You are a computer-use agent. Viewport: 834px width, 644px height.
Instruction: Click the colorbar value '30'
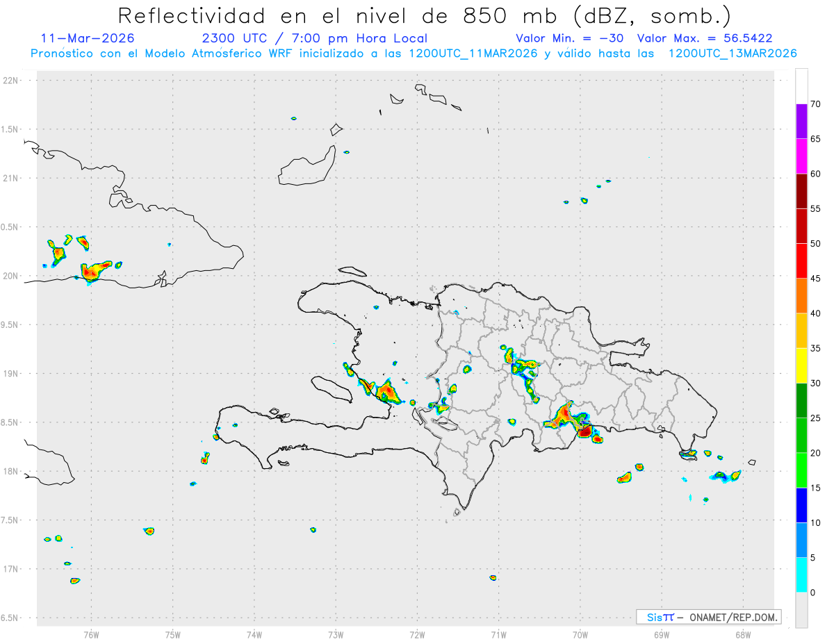pos(815,383)
